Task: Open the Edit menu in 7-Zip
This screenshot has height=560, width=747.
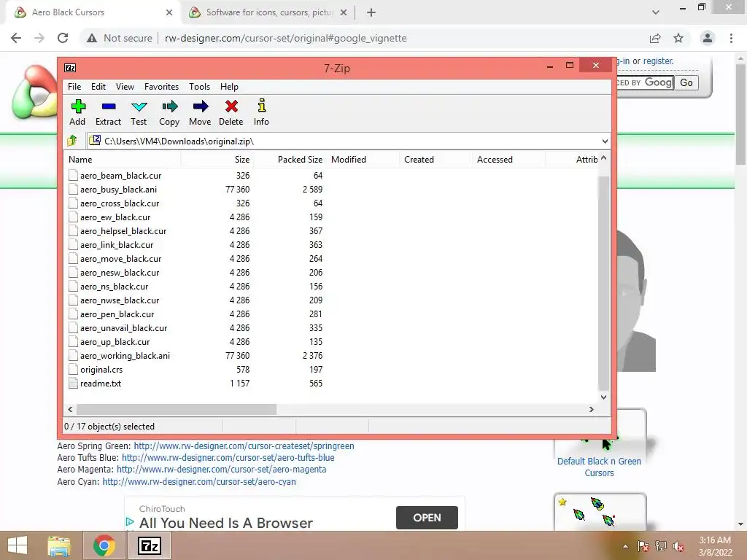Action: click(98, 87)
